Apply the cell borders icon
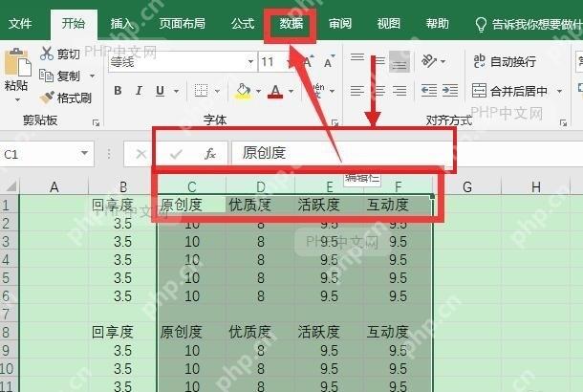Viewport: 583px width, 392px height. [201, 91]
